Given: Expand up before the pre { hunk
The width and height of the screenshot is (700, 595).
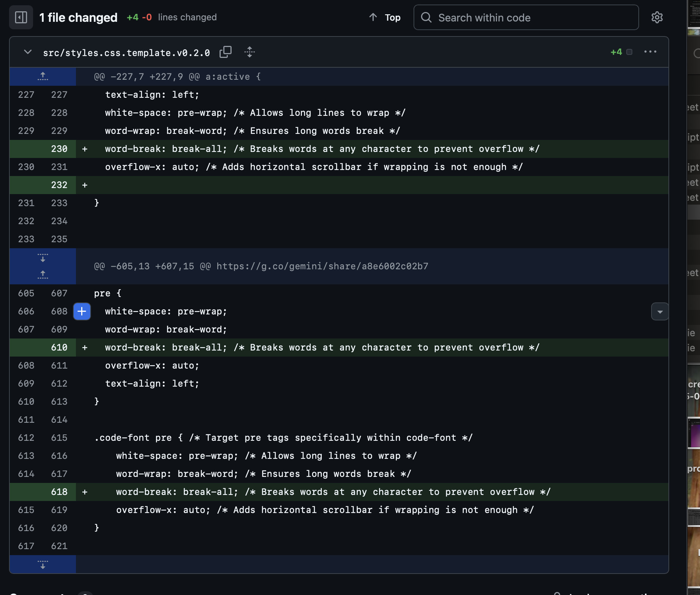Looking at the screenshot, I should [x=43, y=275].
